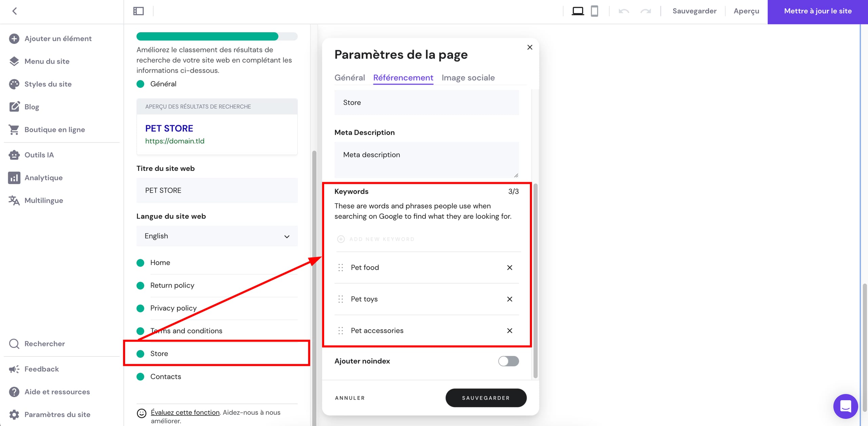Open Styles du site palette icon
Viewport: 868px width, 426px height.
click(x=14, y=84)
